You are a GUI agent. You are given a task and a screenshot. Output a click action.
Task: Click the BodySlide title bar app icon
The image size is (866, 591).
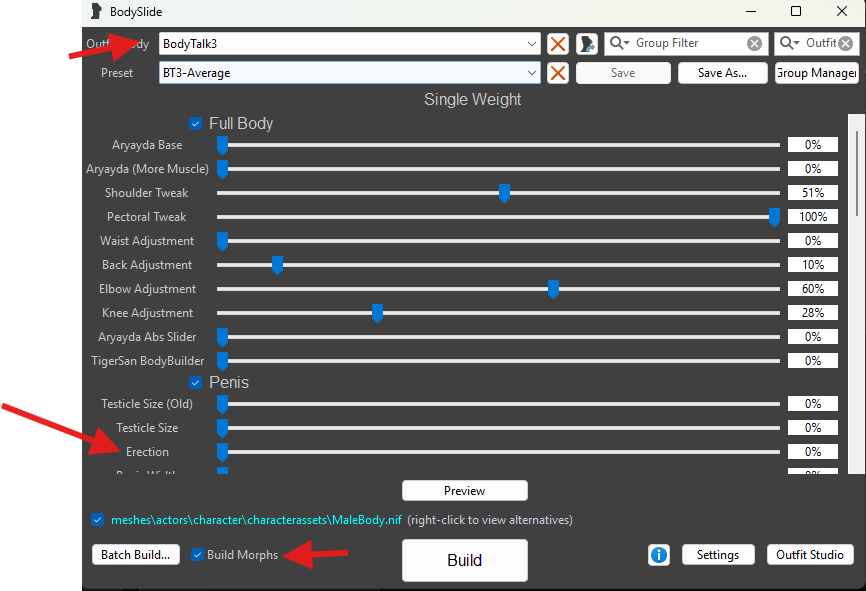(96, 12)
